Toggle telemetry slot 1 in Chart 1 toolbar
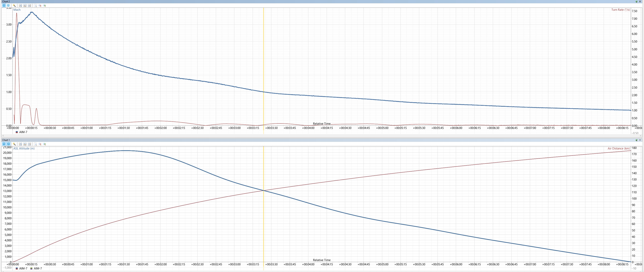Viewport: 644px width, 272px height. [x=4, y=144]
